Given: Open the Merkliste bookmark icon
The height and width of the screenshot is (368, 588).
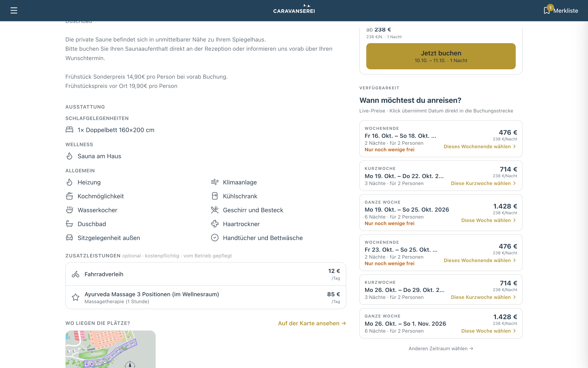Looking at the screenshot, I should 547,10.
